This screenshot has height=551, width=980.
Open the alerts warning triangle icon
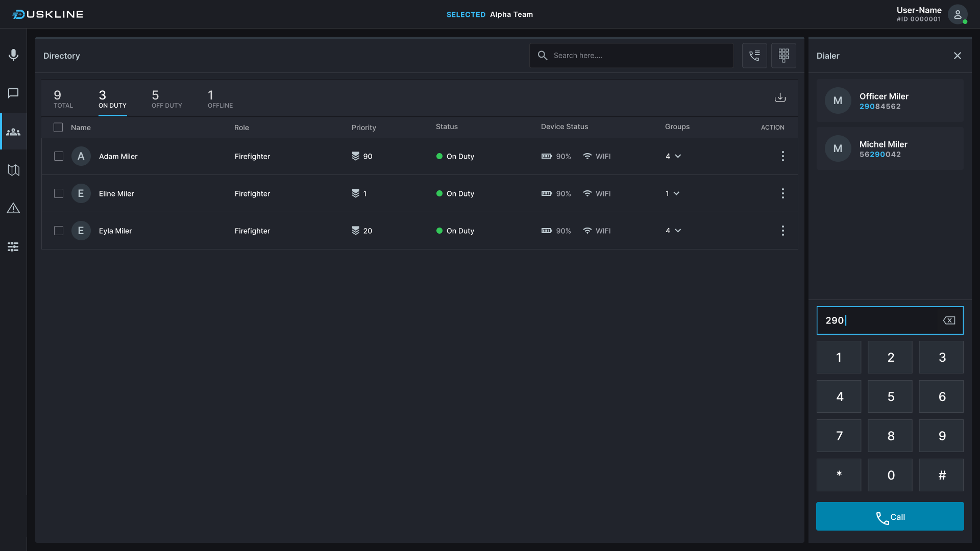click(x=13, y=208)
